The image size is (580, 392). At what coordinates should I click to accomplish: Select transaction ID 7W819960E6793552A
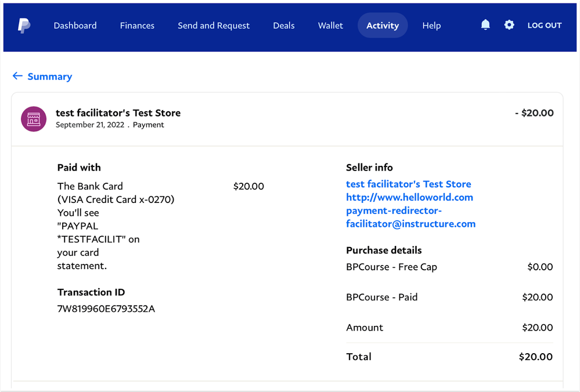coord(106,309)
